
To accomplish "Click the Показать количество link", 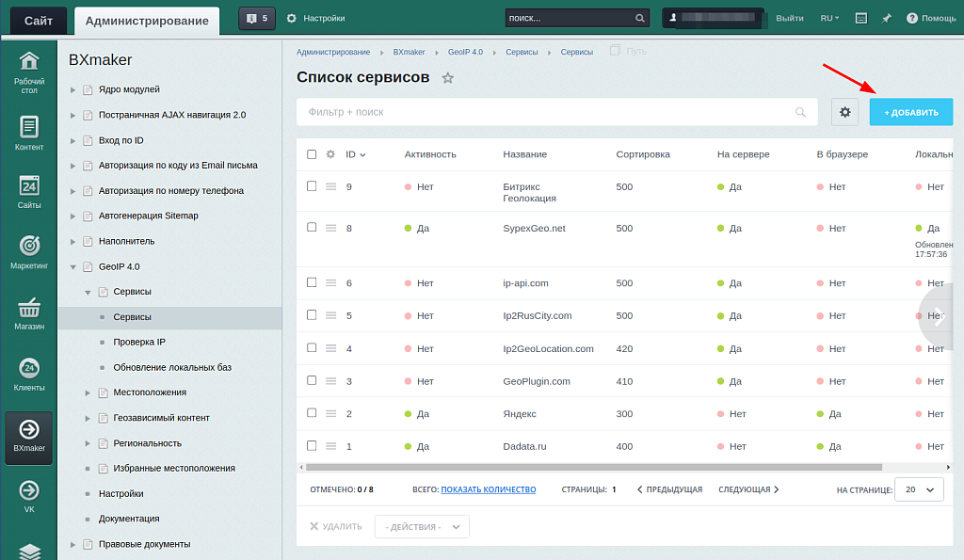I will coord(488,489).
